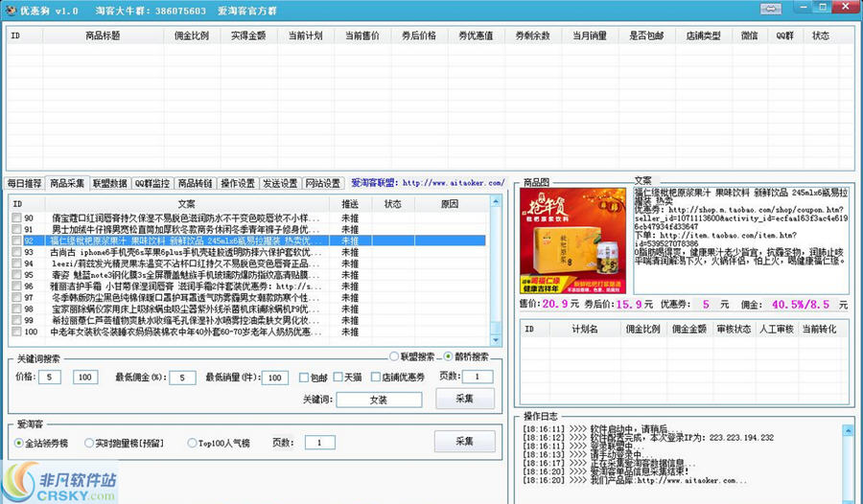Select the 联盟搜索 radio button

pyautogui.click(x=394, y=356)
